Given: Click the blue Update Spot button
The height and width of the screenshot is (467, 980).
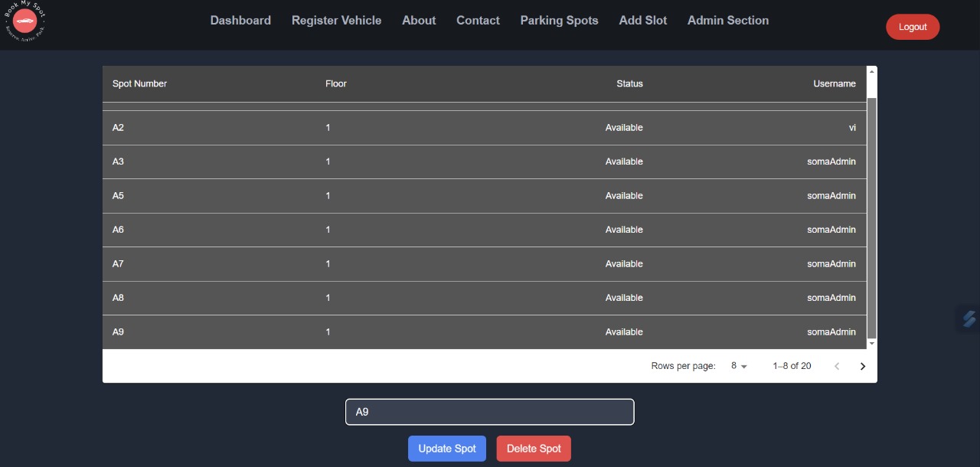Looking at the screenshot, I should [x=447, y=449].
